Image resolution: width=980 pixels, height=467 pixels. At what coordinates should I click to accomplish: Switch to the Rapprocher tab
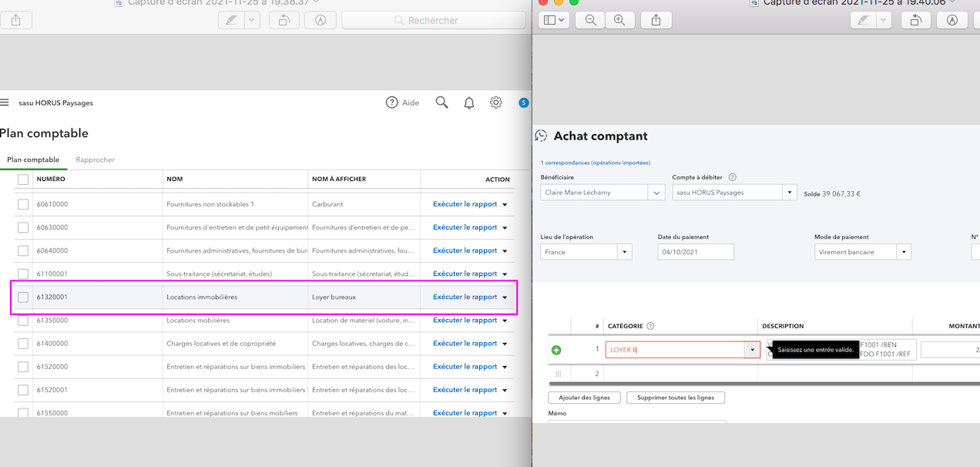95,160
